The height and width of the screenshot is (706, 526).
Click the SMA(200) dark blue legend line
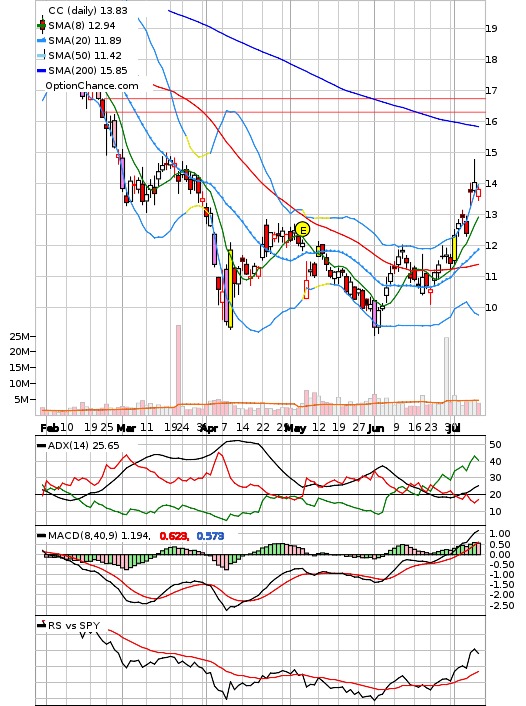[x=41, y=71]
